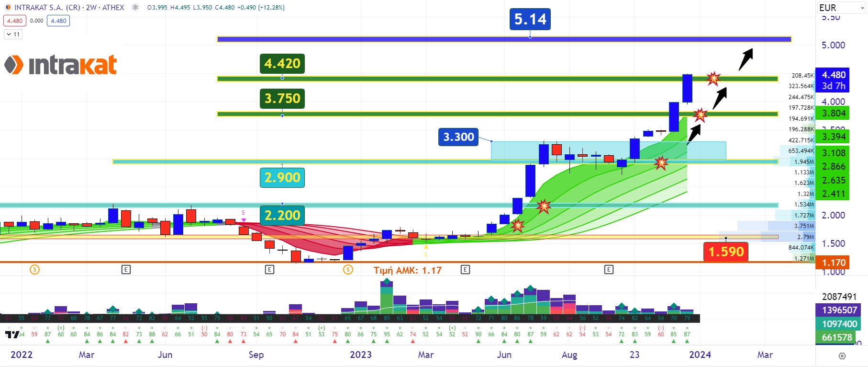The width and height of the screenshot is (868, 367).
Task: Click the blue 4.480 buy price button
Action: click(58, 21)
